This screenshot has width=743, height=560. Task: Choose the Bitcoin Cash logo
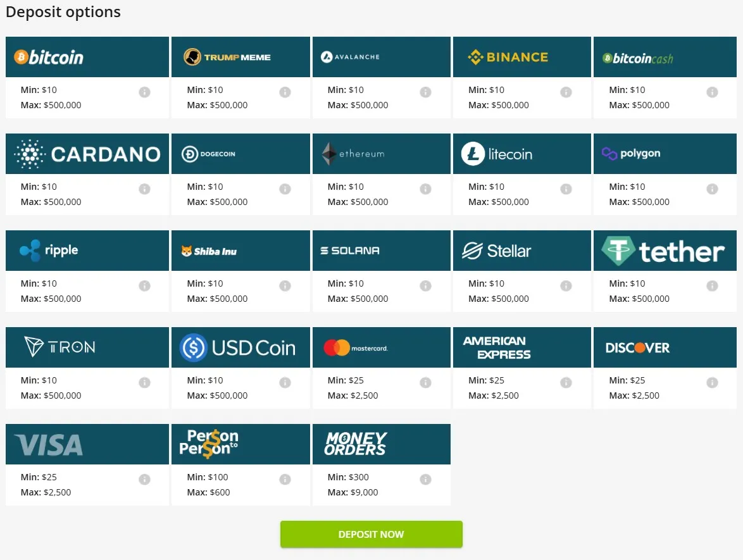pyautogui.click(x=637, y=58)
